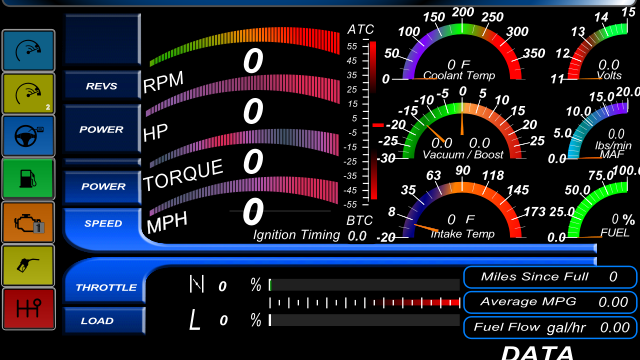Choose the SPEED tab
The image size is (640, 360).
point(103,224)
